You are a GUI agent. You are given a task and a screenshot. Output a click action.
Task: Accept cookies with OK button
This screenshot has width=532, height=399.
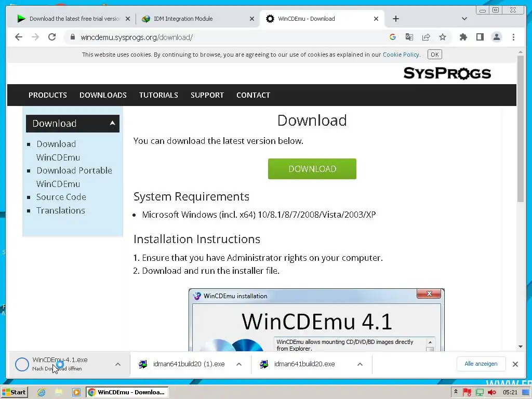[435, 55]
